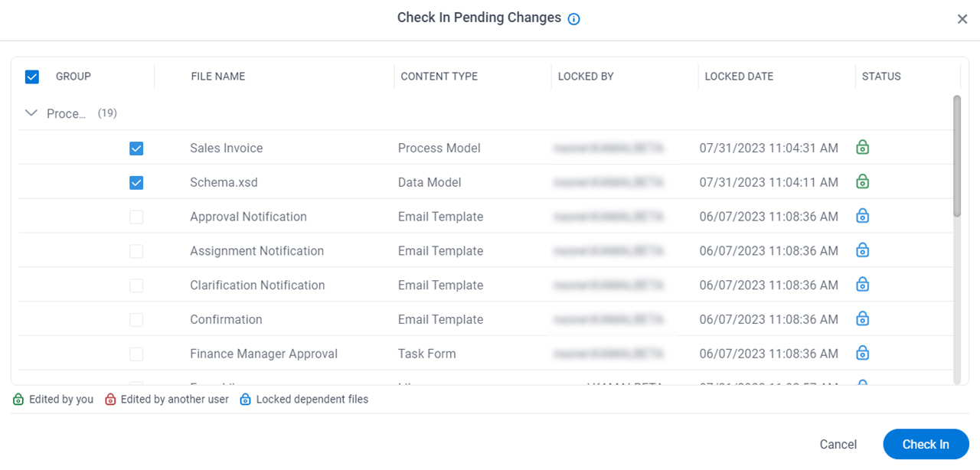Click the vertical scrollbar in file list
980x470 pixels.
click(957, 156)
